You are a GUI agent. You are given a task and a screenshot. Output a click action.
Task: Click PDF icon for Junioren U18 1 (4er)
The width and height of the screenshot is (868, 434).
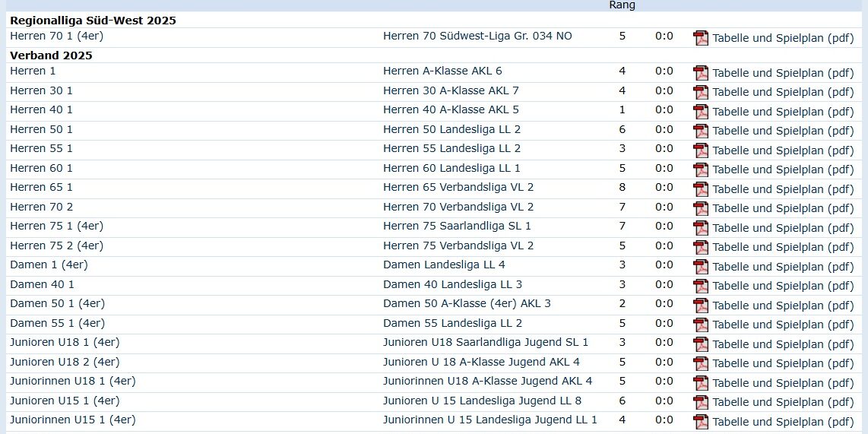pyautogui.click(x=701, y=344)
